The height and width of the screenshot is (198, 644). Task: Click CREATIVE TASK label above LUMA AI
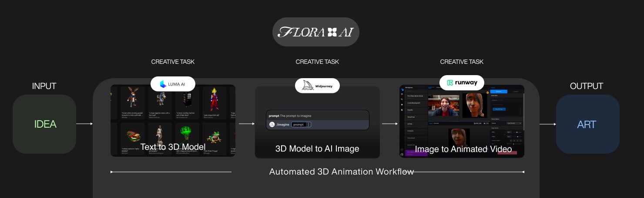pos(173,62)
